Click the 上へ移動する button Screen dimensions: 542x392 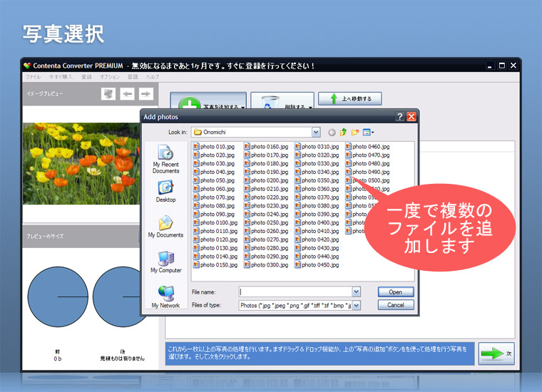[x=350, y=98]
